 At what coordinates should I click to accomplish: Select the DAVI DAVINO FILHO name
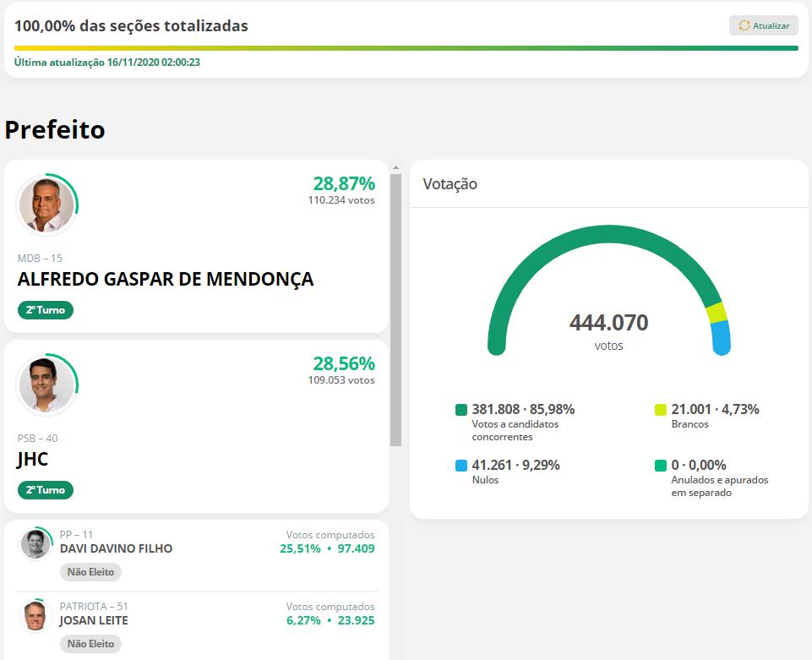tap(116, 548)
